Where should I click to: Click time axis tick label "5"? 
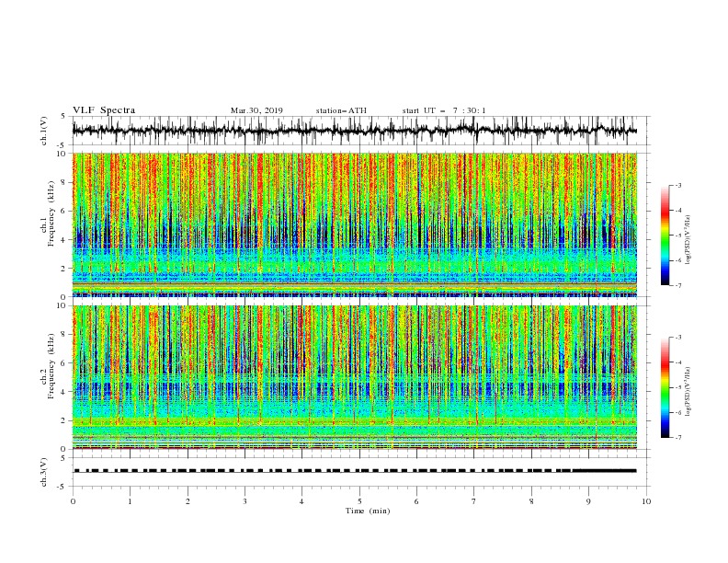(x=359, y=501)
